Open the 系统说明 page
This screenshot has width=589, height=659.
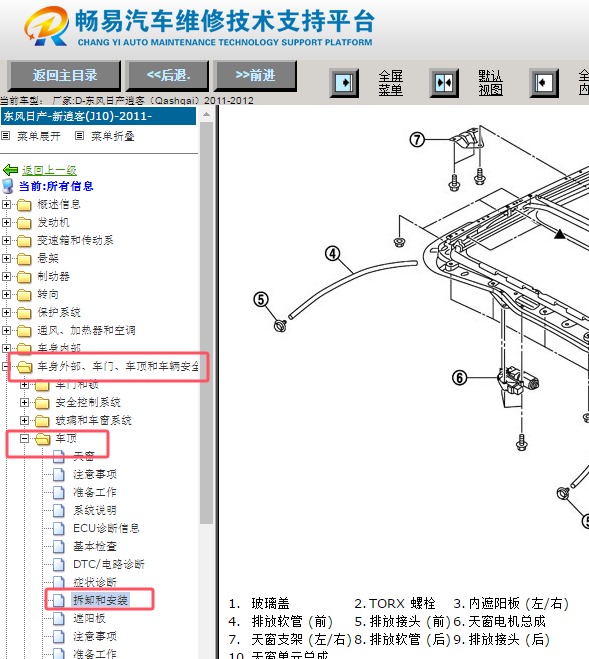95,510
